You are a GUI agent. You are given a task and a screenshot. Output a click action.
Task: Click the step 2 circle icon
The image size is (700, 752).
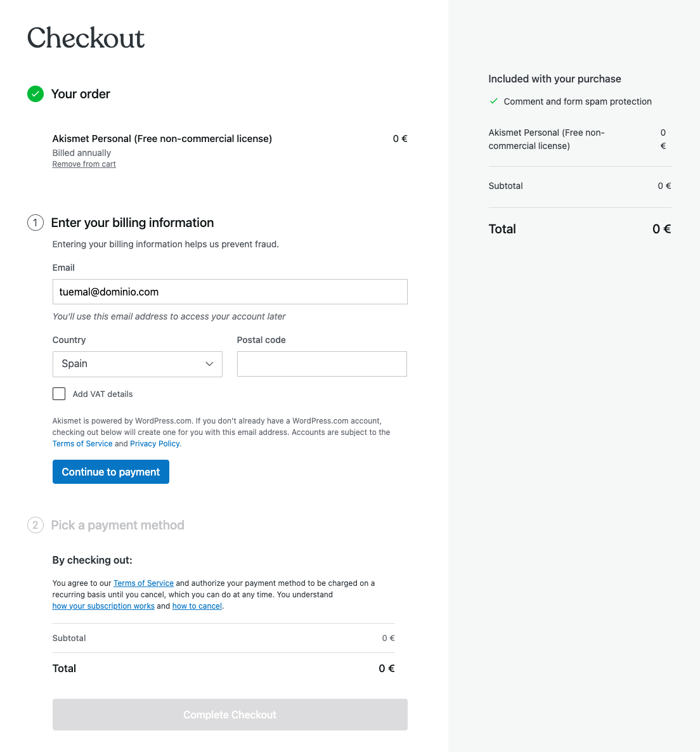(36, 525)
